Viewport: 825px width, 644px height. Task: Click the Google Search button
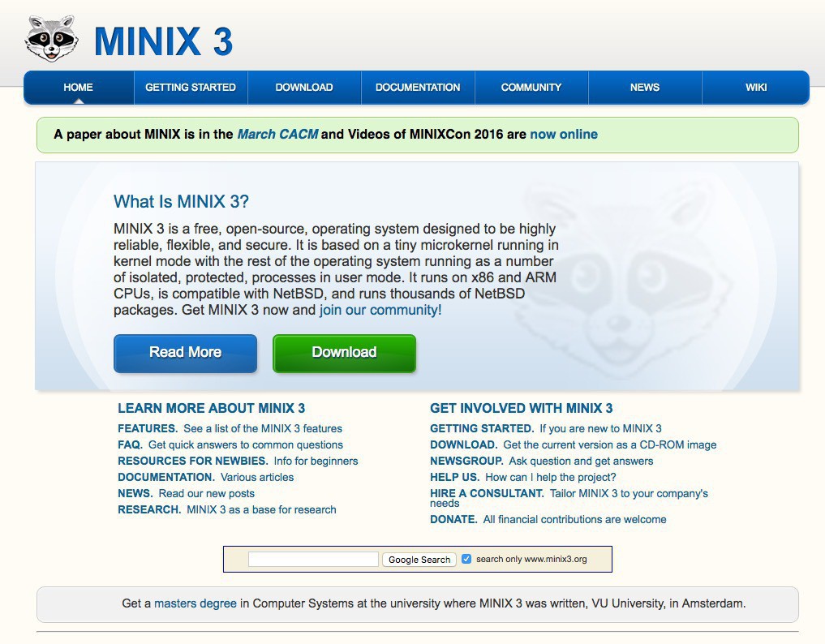click(419, 560)
